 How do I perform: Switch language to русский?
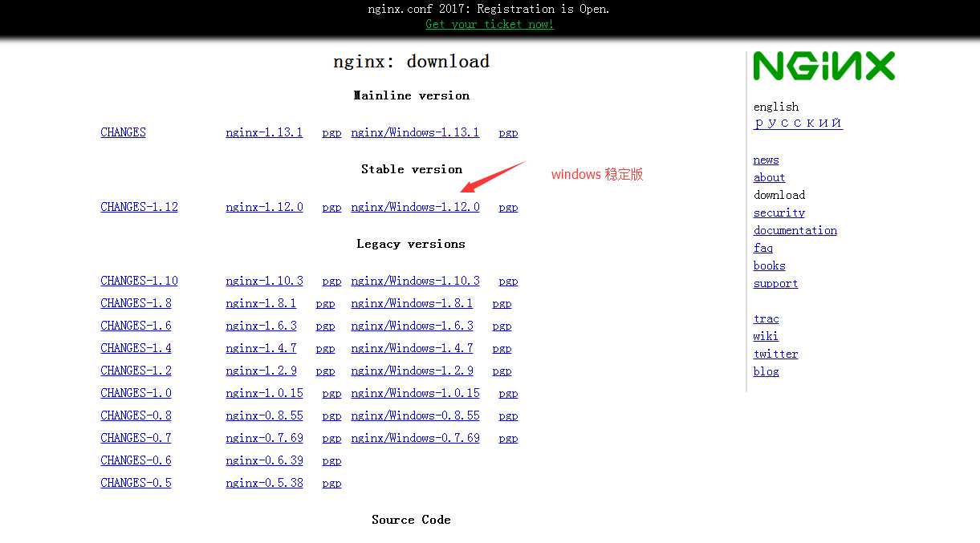798,123
